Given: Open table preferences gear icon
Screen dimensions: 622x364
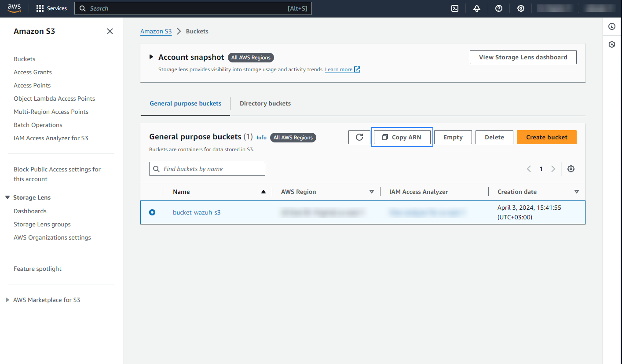Looking at the screenshot, I should tap(571, 169).
